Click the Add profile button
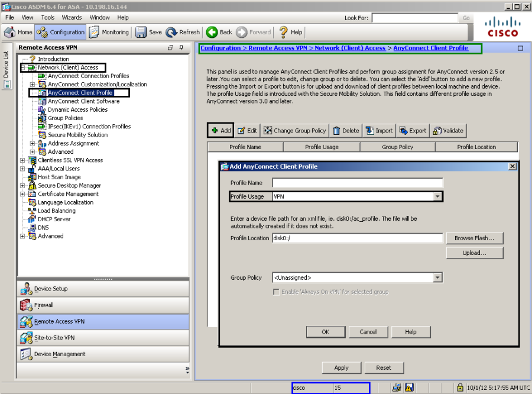This screenshot has height=394, width=532. 221,130
